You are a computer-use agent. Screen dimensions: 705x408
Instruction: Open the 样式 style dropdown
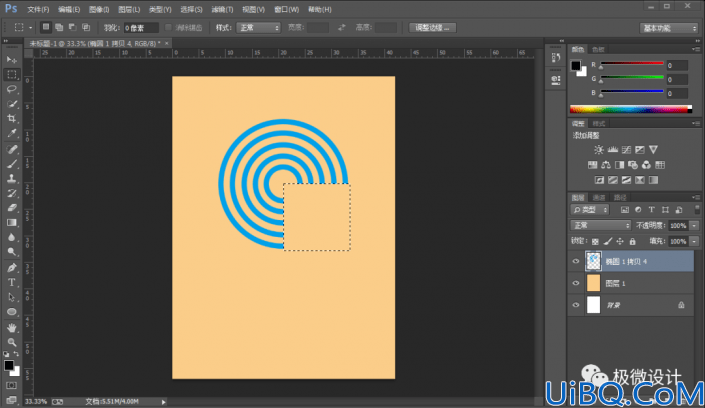[x=259, y=28]
